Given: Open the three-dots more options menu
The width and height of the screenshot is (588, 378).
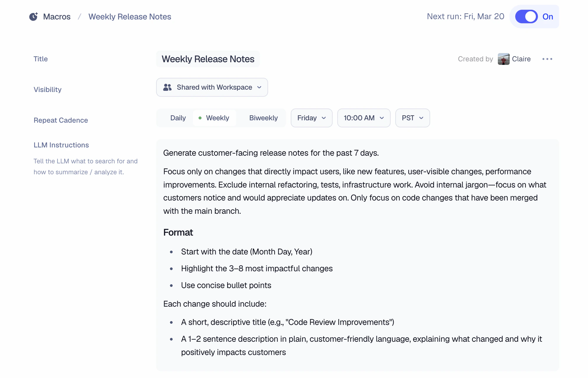Looking at the screenshot, I should (x=547, y=59).
